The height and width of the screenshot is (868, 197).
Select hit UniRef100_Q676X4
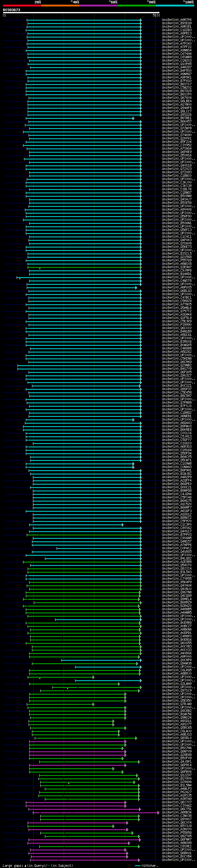pos(177,98)
